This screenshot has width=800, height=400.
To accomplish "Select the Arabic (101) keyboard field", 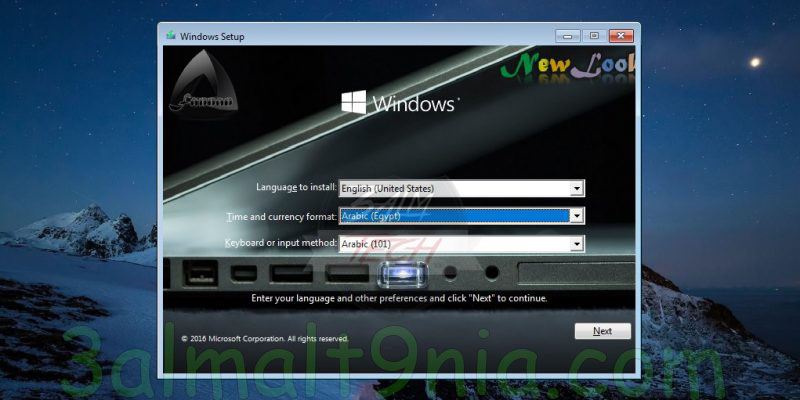I will (x=461, y=244).
